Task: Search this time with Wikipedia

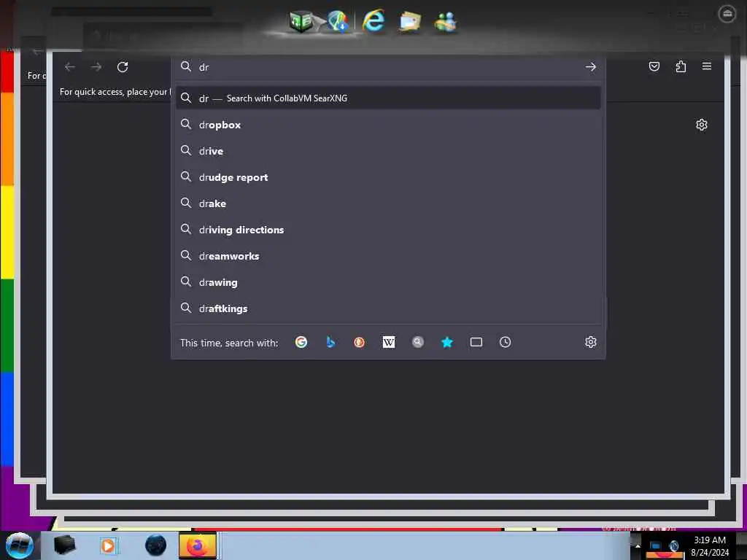Action: (x=388, y=342)
